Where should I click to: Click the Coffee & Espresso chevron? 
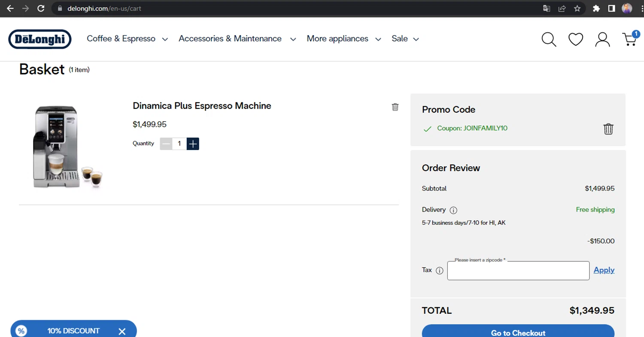point(165,39)
